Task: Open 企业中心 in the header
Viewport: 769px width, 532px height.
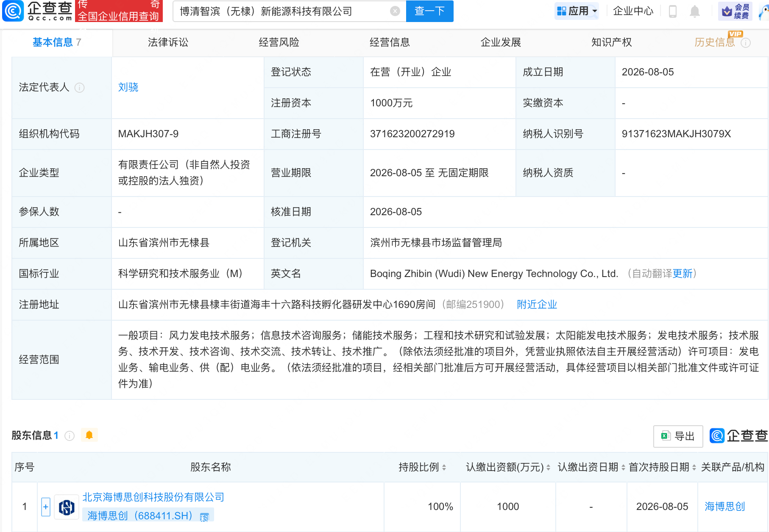Action: (633, 11)
